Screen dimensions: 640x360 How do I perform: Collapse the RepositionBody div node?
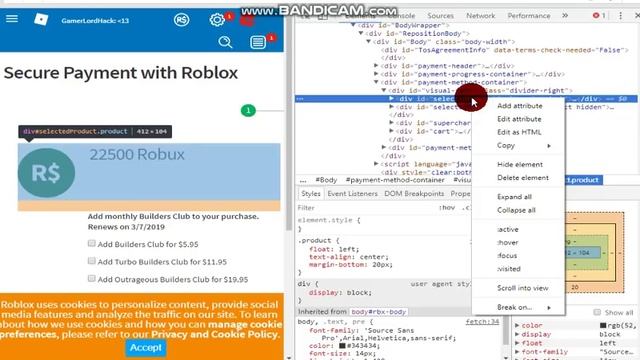tap(361, 33)
